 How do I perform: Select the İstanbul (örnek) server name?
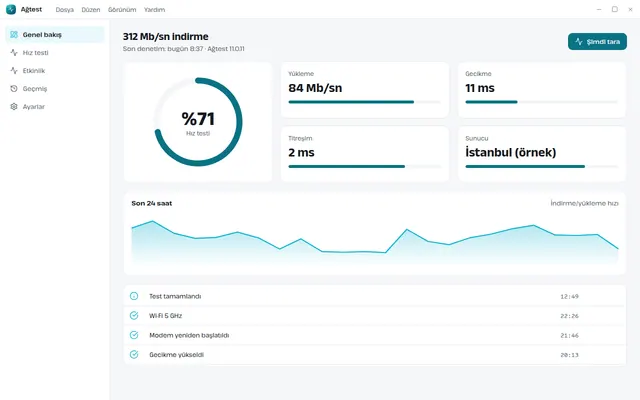(511, 153)
